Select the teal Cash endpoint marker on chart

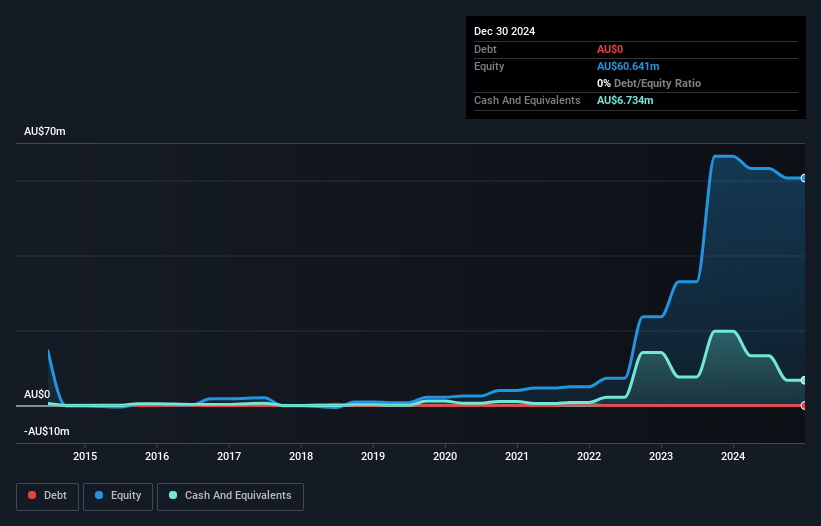coord(804,380)
